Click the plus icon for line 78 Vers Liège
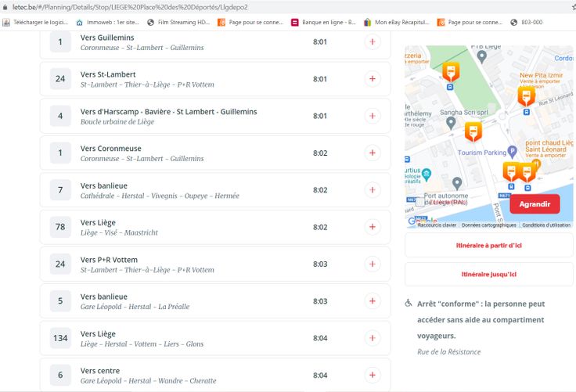 [x=372, y=227]
